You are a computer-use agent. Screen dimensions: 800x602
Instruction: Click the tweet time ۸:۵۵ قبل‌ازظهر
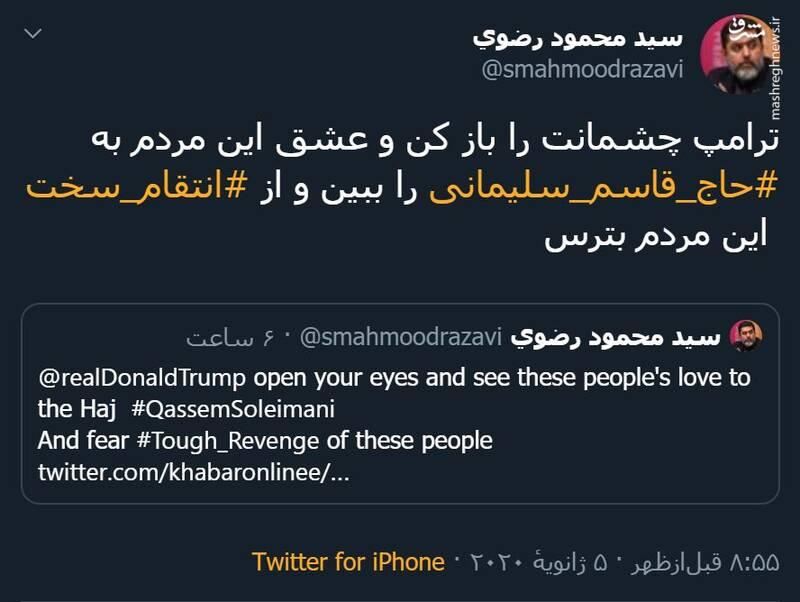click(701, 561)
